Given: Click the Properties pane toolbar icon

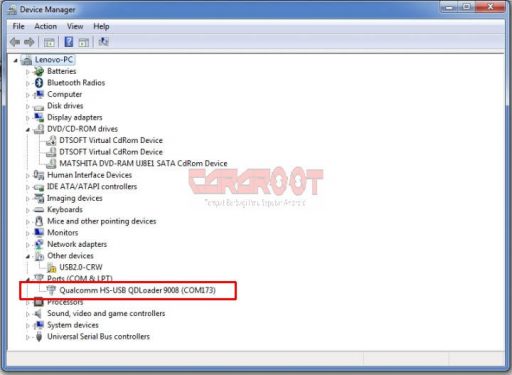Looking at the screenshot, I should (x=84, y=42).
